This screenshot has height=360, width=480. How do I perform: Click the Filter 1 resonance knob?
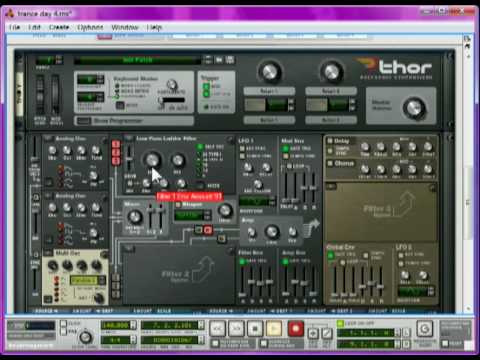coord(178,160)
